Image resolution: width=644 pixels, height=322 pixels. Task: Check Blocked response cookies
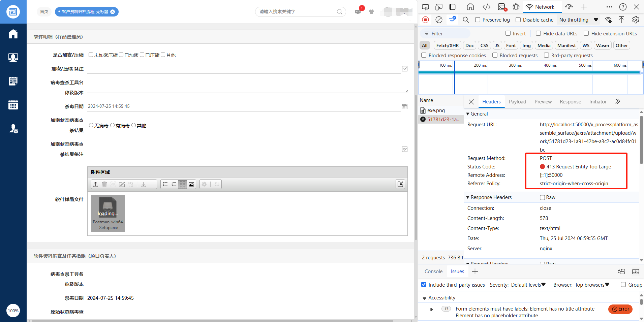point(424,55)
